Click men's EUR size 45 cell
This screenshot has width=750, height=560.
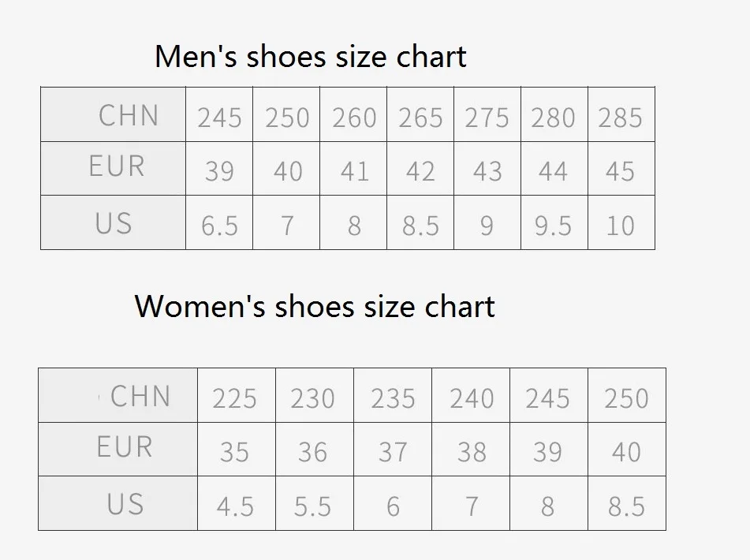coord(621,168)
